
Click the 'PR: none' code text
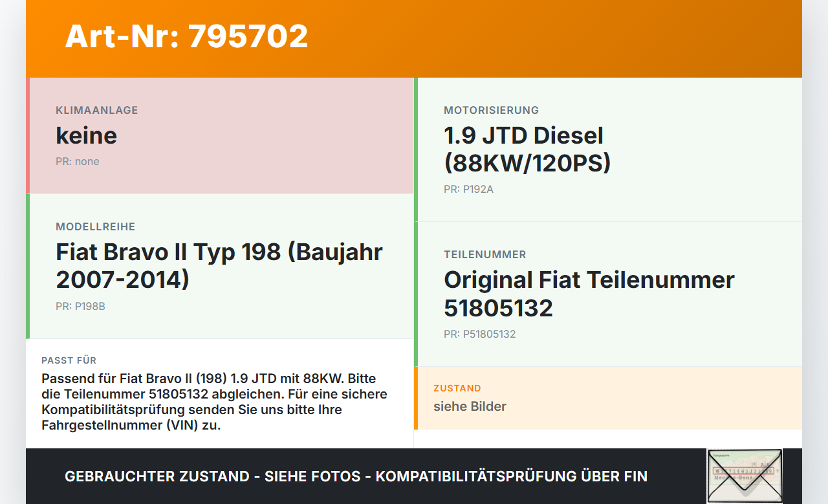point(78,161)
